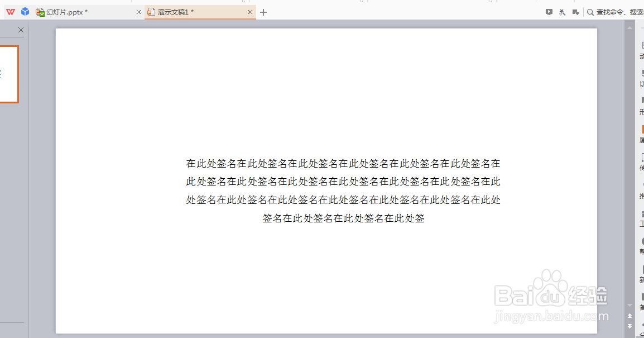Close the 幻灯片.pptx tab
The height and width of the screenshot is (338, 644).
[x=138, y=12]
